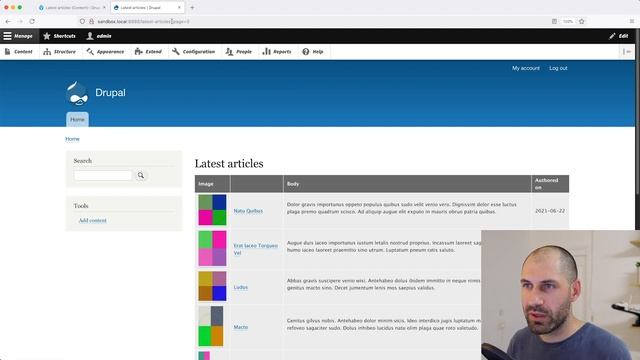Click the zoom level indicator
Screen dimensions: 640x360
568,21
